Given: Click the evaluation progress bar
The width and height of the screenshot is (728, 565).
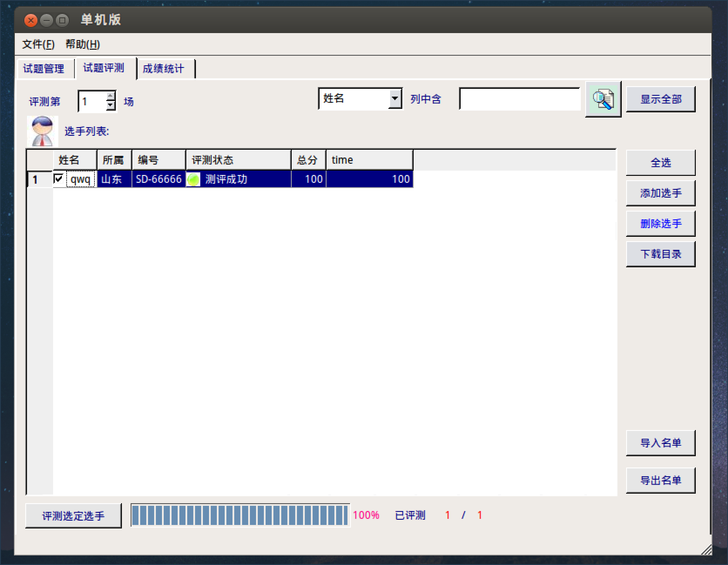Looking at the screenshot, I should (240, 515).
